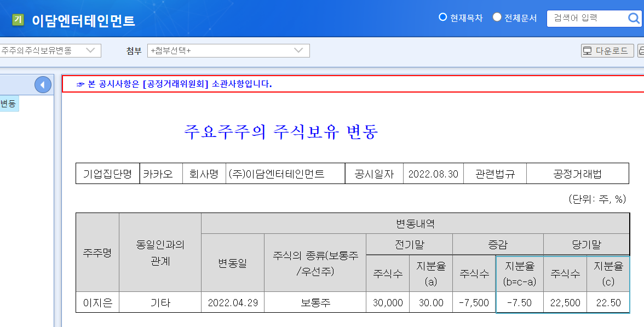Click the search magnifier icon
644x327 pixels.
click(x=635, y=18)
